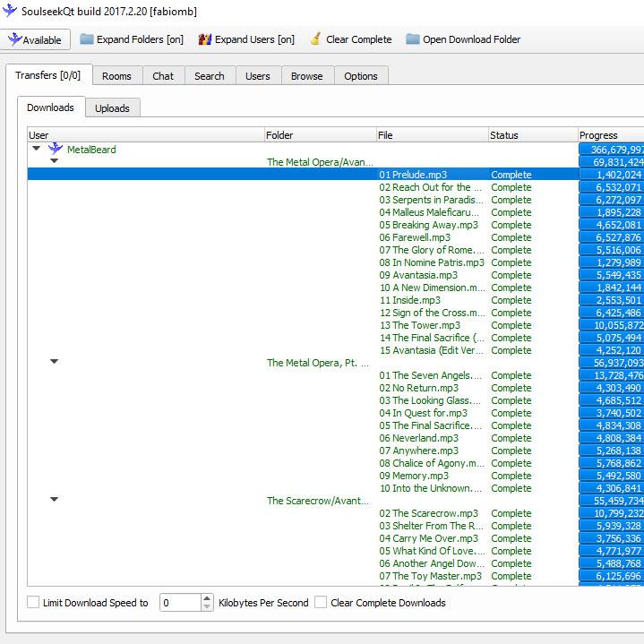The image size is (644, 644).
Task: Select 08 Chalice of Agony file
Action: 432,463
